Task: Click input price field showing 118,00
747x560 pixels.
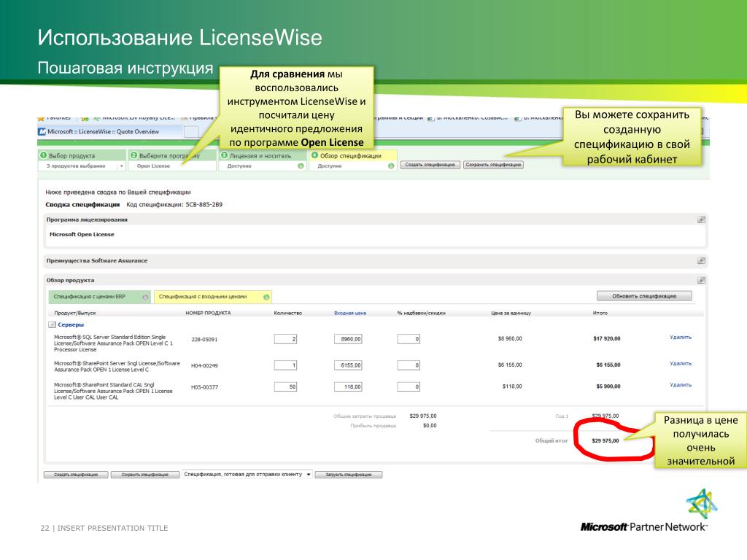Action: pos(348,386)
